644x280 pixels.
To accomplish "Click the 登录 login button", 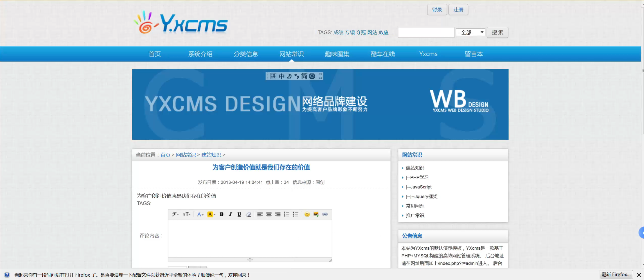I will (437, 10).
